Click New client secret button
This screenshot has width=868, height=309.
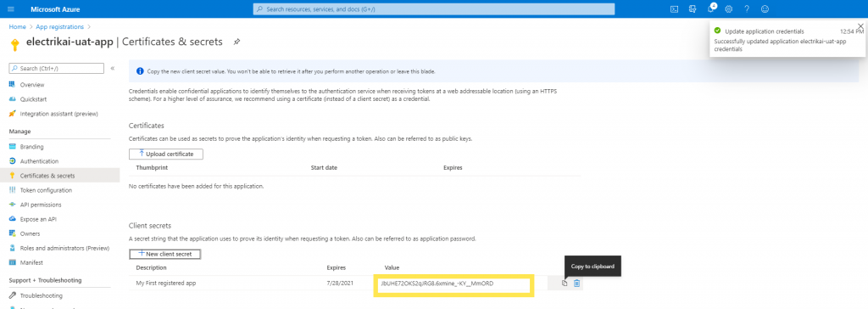pyautogui.click(x=165, y=254)
